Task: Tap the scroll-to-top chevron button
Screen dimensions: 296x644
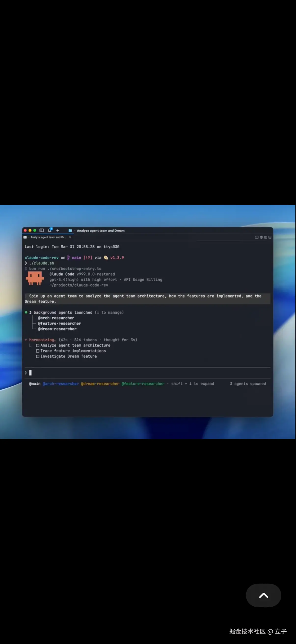Action: tap(264, 596)
